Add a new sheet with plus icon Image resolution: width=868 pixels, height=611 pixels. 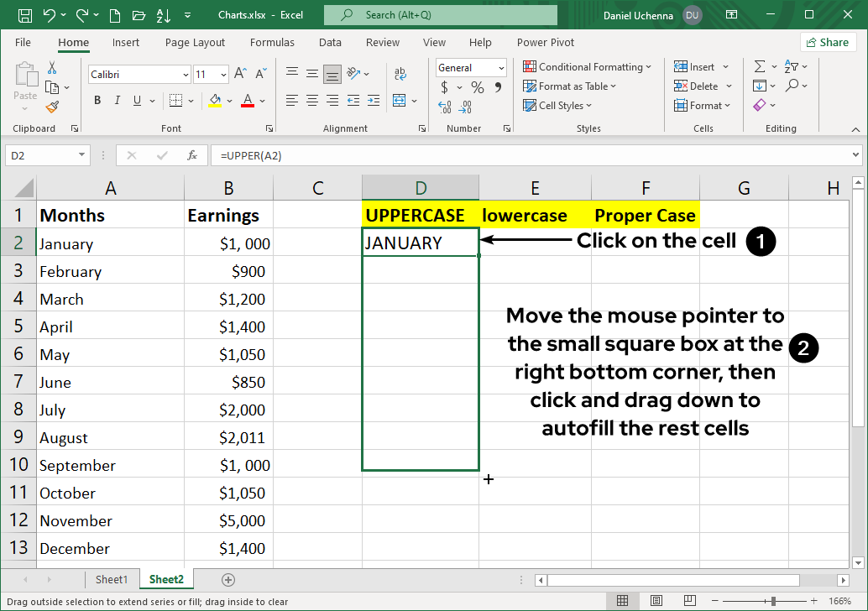point(227,580)
